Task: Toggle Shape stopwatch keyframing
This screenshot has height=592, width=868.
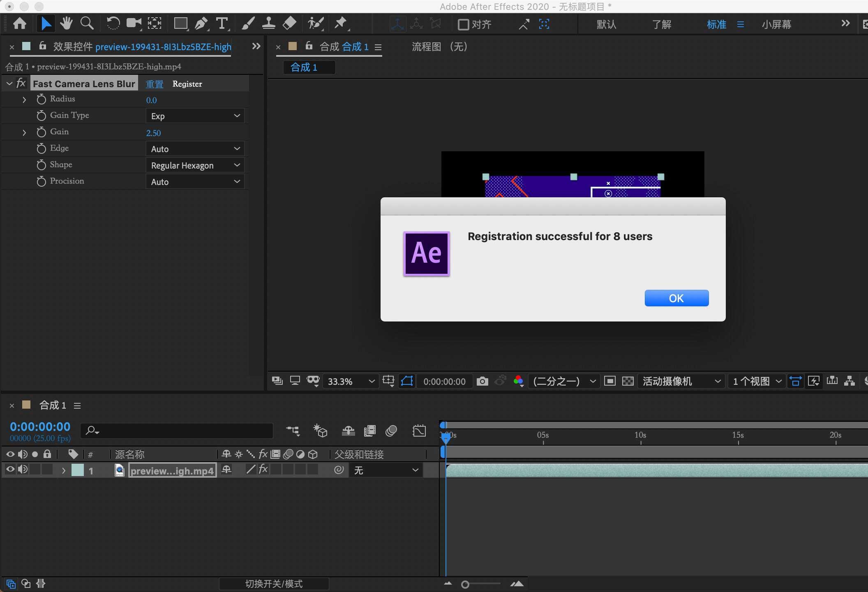Action: (x=41, y=165)
